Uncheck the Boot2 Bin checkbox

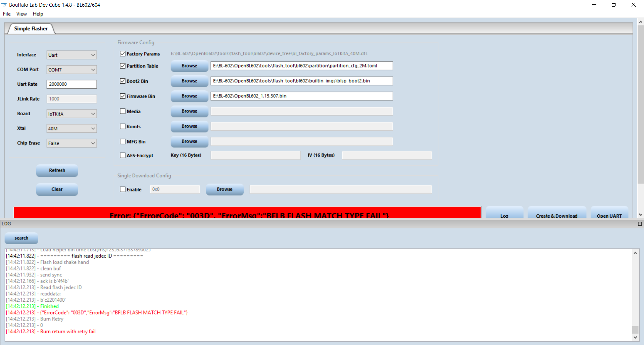[123, 81]
